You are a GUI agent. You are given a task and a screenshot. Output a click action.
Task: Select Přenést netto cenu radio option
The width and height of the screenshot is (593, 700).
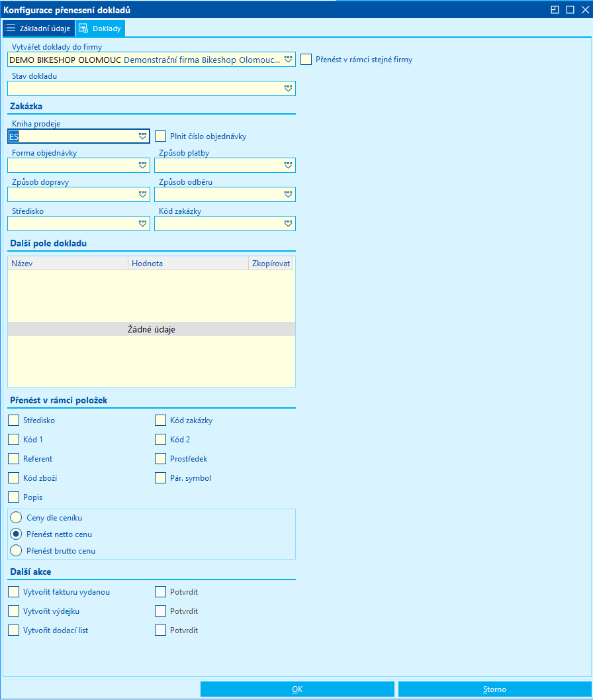point(16,534)
